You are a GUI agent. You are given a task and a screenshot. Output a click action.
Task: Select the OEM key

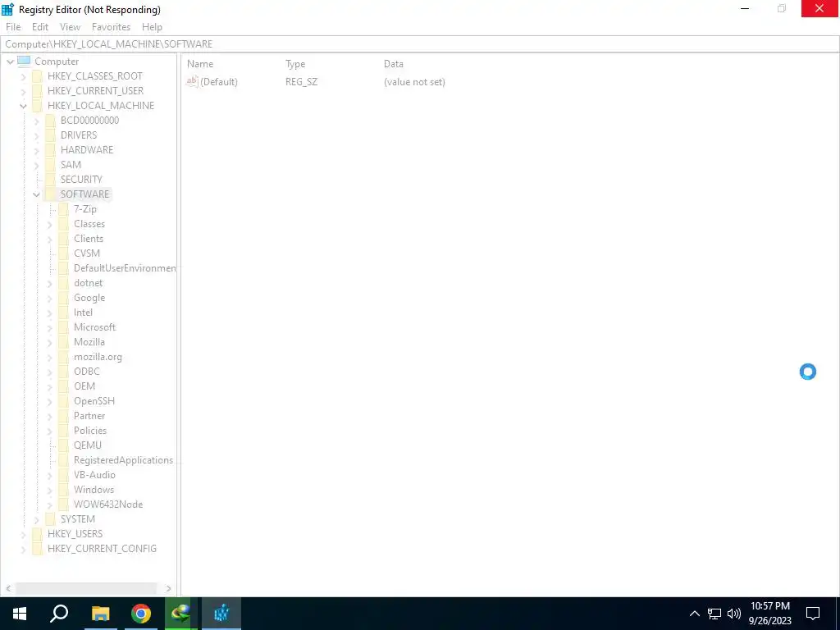tap(84, 386)
